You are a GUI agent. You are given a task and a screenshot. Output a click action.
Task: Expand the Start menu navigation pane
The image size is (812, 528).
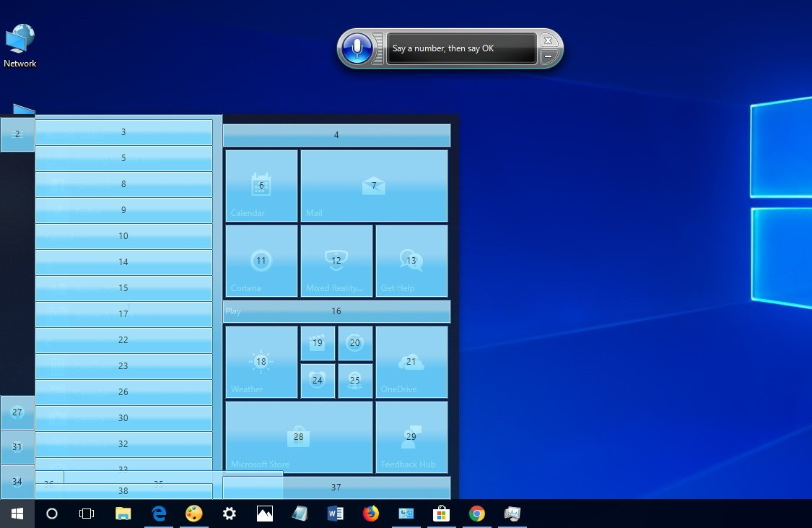coord(17,134)
